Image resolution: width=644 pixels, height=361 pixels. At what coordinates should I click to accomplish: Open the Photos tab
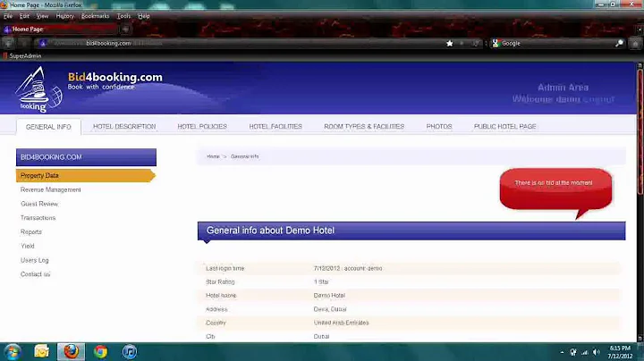439,126
